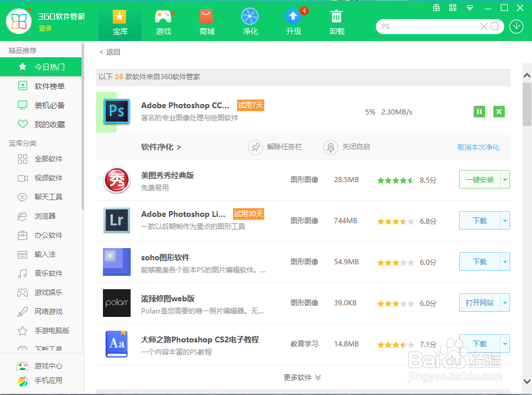Viewport: 532px width, 395px height.
Task: Expand 软件净化 section
Action: (161, 147)
